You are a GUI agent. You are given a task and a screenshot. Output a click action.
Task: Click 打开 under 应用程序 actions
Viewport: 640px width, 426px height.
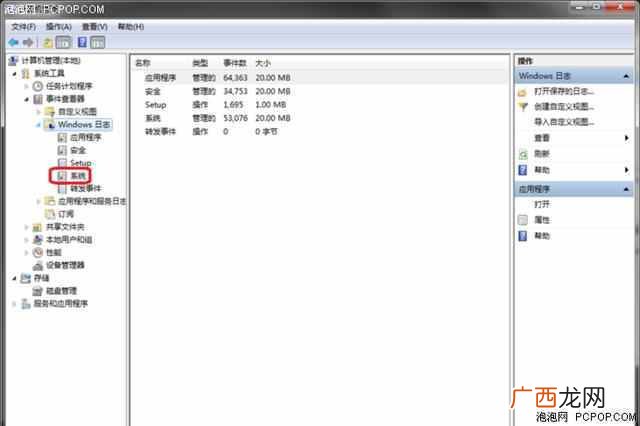pos(542,204)
